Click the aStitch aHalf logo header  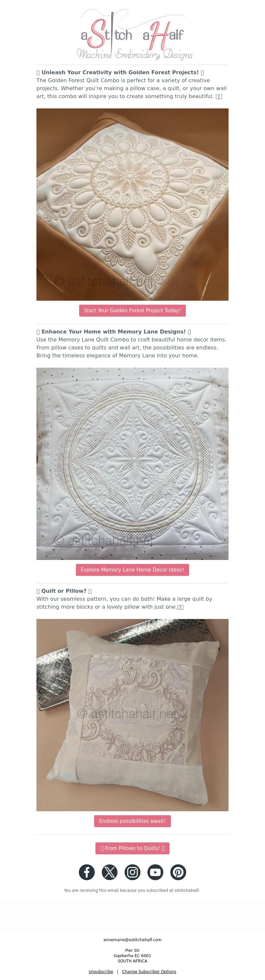pyautogui.click(x=132, y=34)
